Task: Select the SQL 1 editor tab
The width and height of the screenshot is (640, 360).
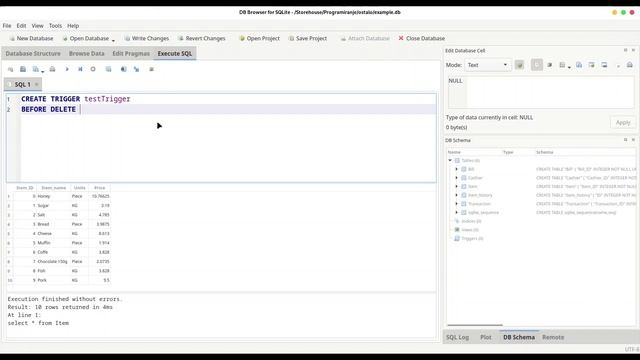Action: click(22, 84)
